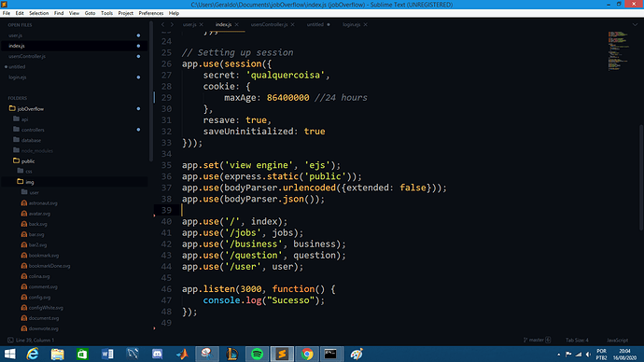Collapse the img folder
The image size is (644, 362).
(21, 181)
